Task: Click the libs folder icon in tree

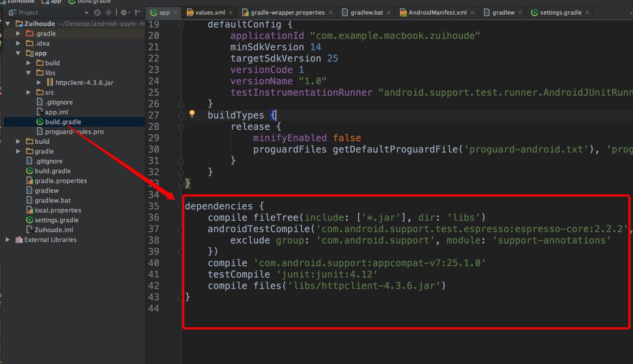Action: 40,73
